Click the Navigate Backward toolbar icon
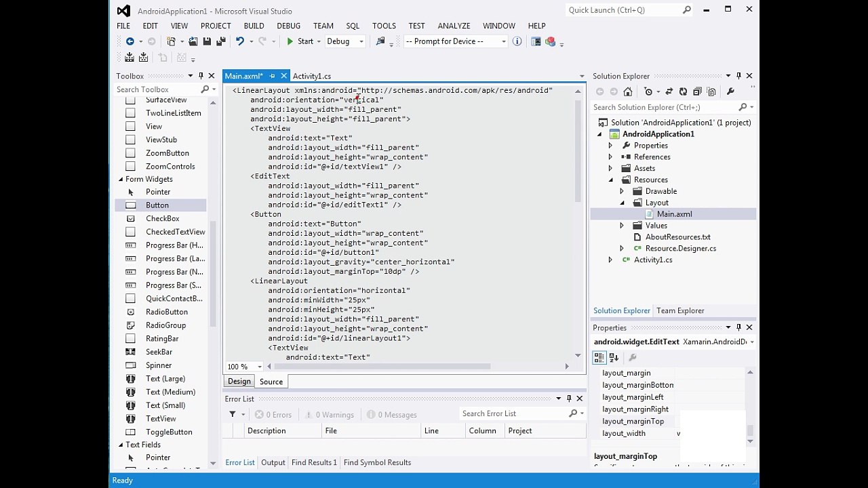This screenshot has height=488, width=868. tap(130, 41)
